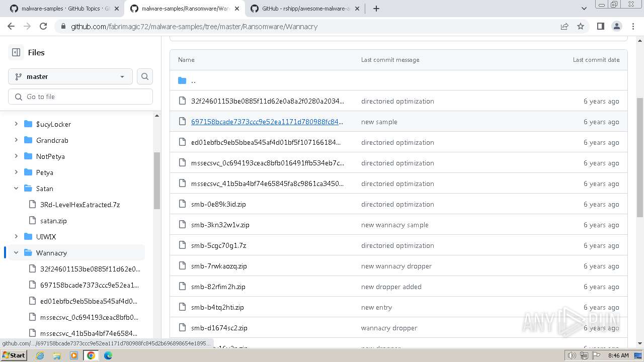Reload the current page
The height and width of the screenshot is (362, 644).
pyautogui.click(x=43, y=26)
